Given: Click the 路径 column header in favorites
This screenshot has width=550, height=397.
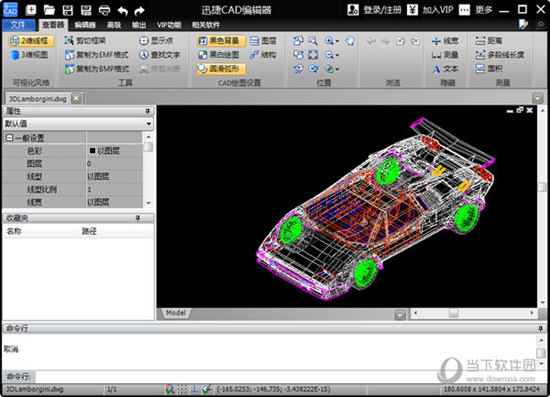Looking at the screenshot, I should [x=89, y=231].
